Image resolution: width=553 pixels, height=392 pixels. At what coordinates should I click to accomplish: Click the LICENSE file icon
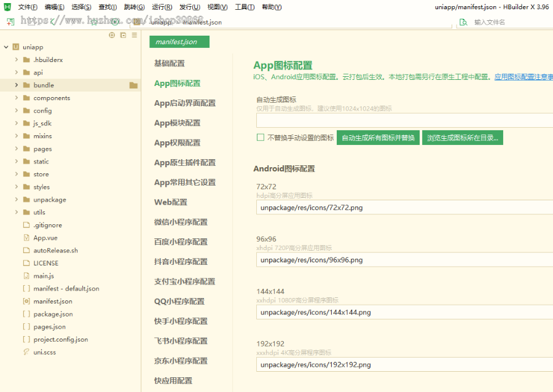point(26,263)
